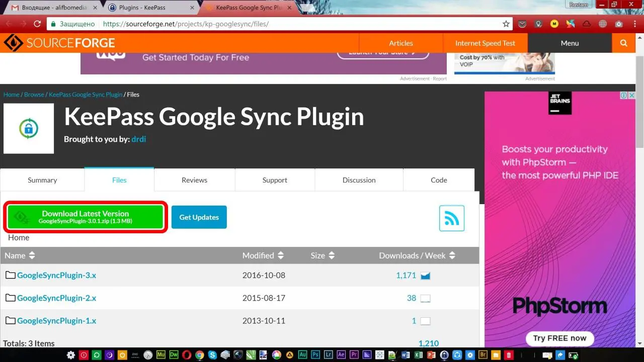Click the Rustam profile button
The image size is (644, 362).
579,5
